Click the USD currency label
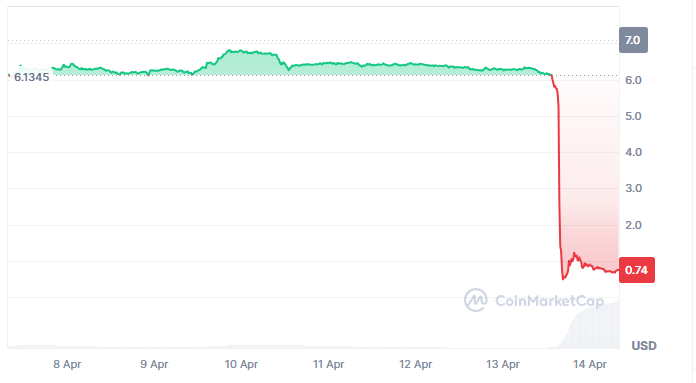This screenshot has height=383, width=696. click(644, 345)
